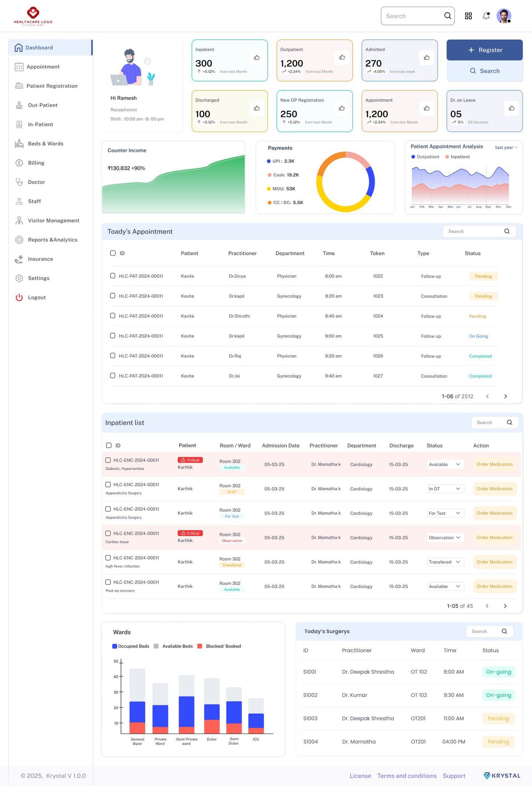This screenshot has width=532, height=786.
Task: Open the License link in footer
Action: tap(360, 776)
